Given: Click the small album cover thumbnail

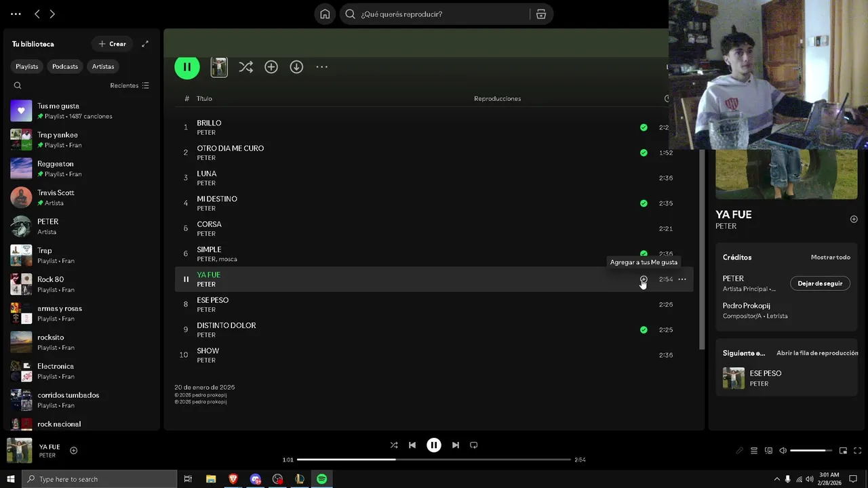Looking at the screenshot, I should pos(219,67).
